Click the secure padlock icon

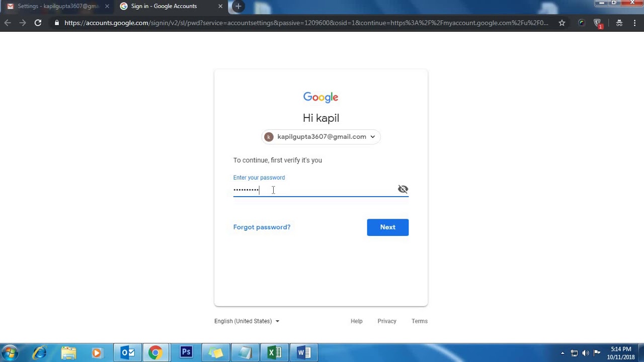click(56, 23)
